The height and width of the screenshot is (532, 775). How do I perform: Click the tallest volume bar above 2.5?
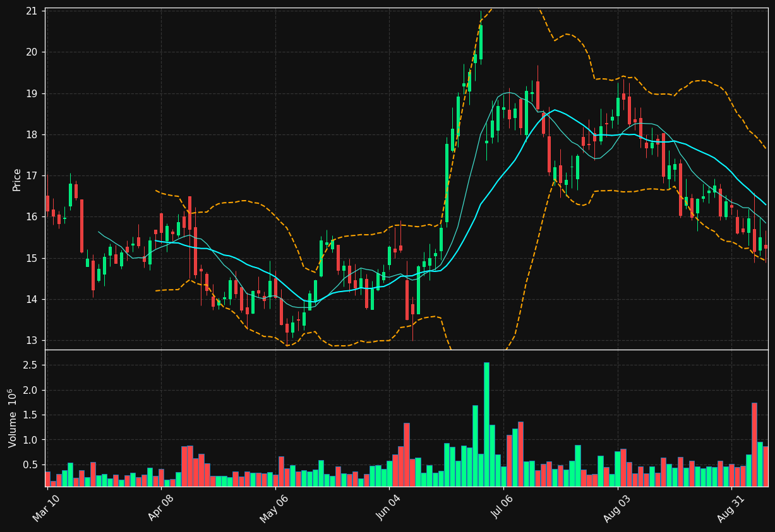coord(486,424)
